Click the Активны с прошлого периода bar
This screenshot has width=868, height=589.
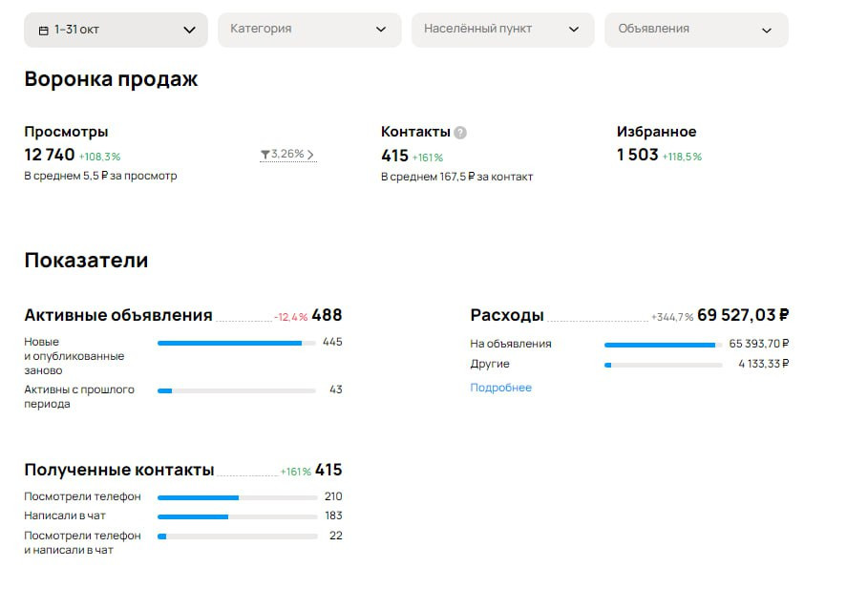pos(237,390)
